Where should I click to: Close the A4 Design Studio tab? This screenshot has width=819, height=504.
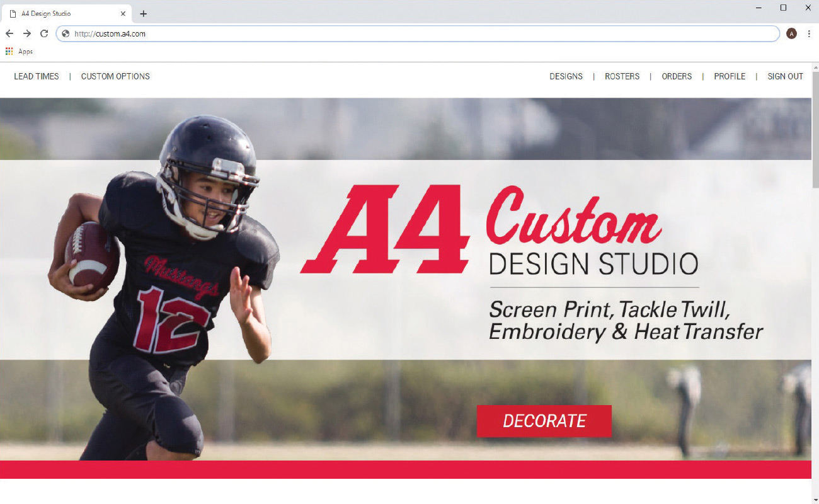[x=123, y=13]
